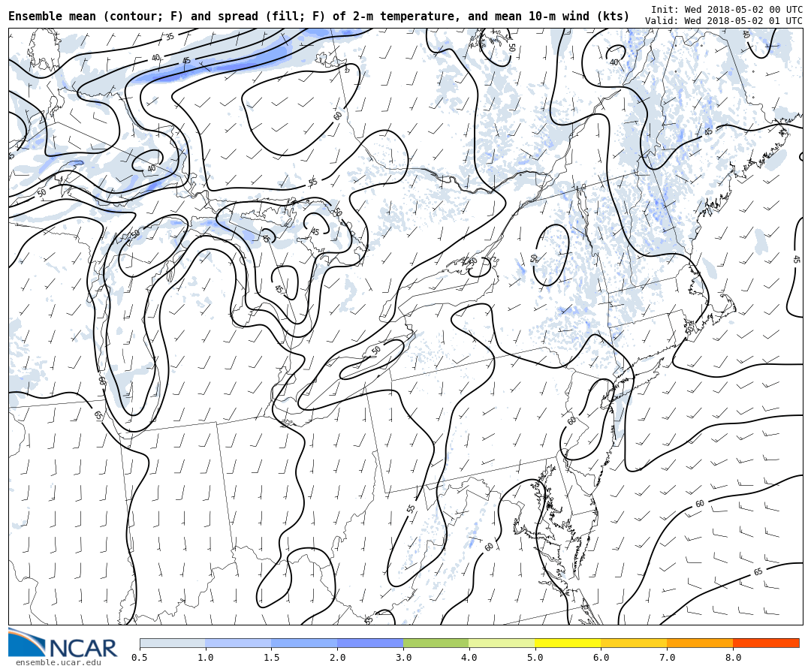Pick the red-orange colorbar segment above 8.0
This screenshot has width=811, height=672.
pyautogui.click(x=766, y=643)
